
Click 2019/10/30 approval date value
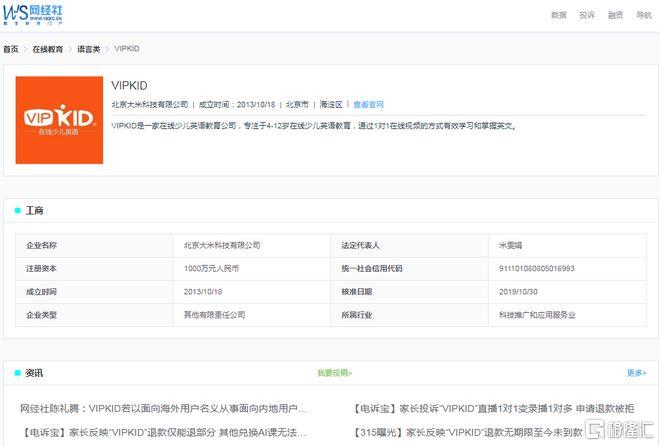518,292
